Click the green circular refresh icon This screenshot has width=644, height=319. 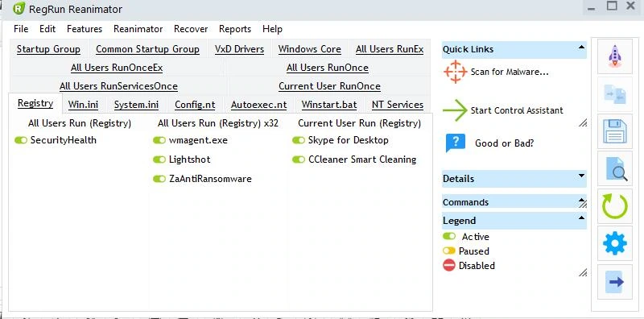[x=615, y=206]
